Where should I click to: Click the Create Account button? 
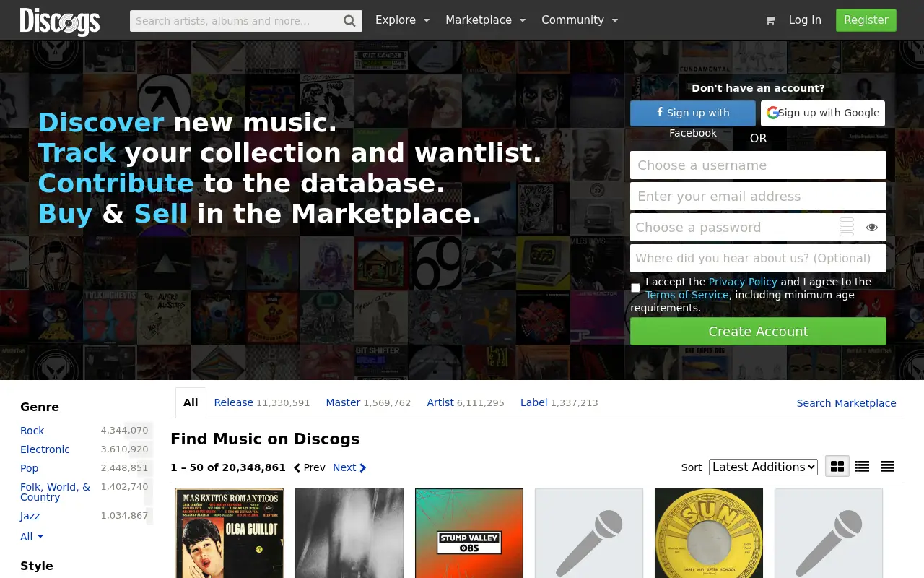[758, 332]
